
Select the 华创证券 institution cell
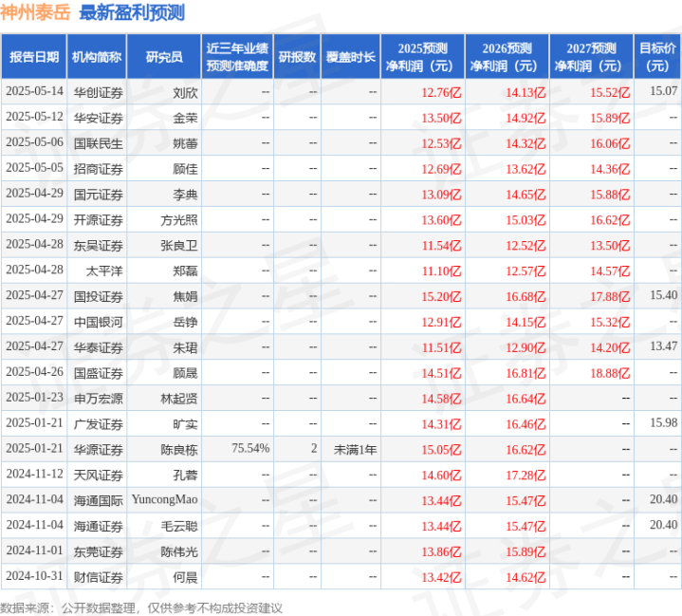click(x=99, y=93)
